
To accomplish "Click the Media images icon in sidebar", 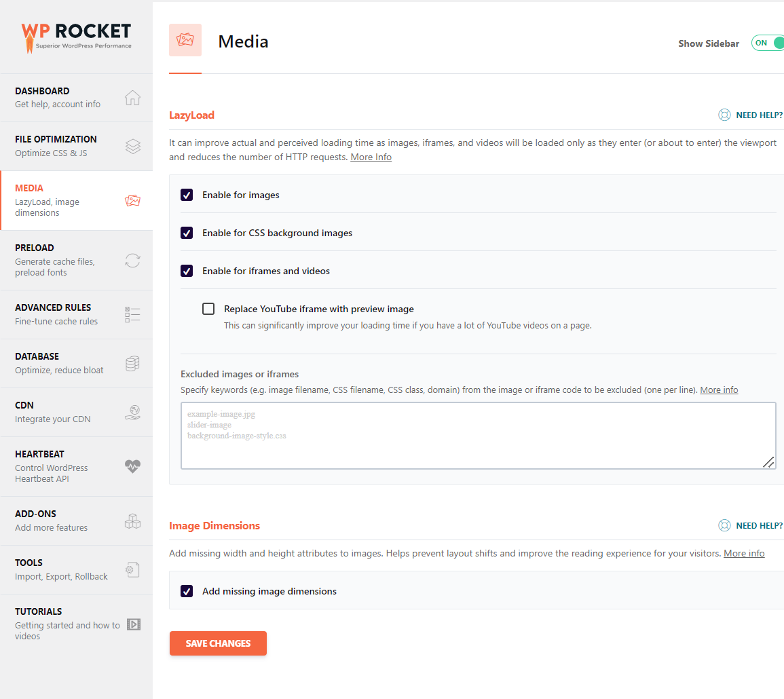I will click(x=132, y=200).
